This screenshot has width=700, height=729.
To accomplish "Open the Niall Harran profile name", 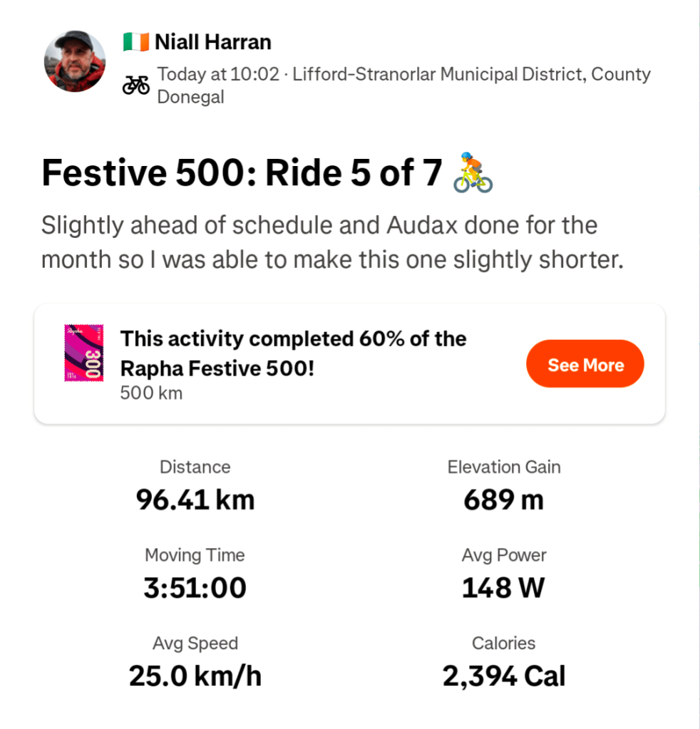I will [x=213, y=43].
